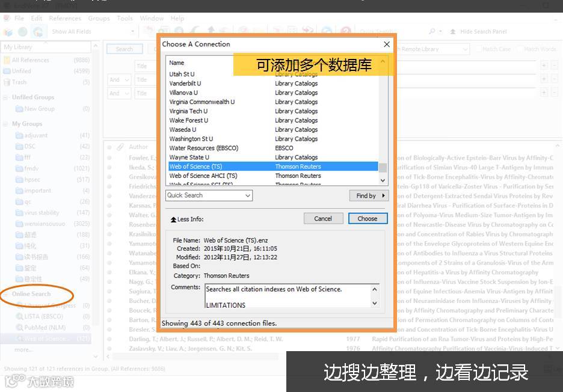Click the Choose button
The width and height of the screenshot is (563, 392).
[368, 219]
